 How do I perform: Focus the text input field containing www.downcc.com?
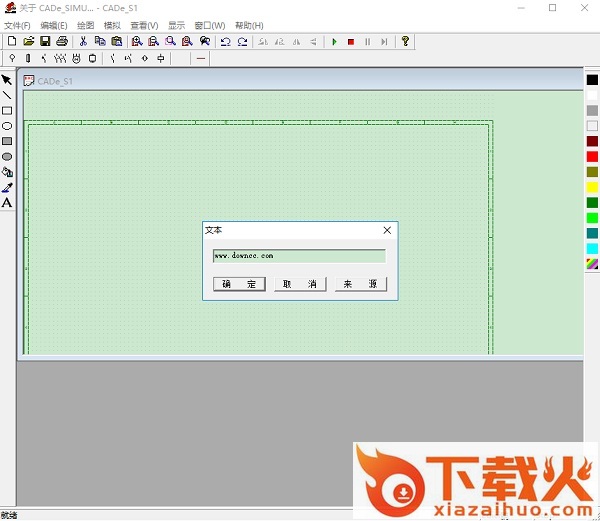[x=299, y=256]
